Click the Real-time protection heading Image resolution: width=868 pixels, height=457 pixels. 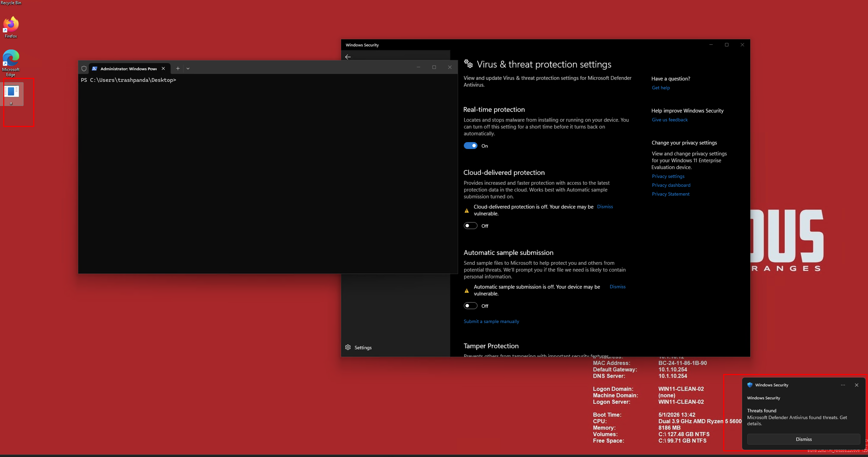click(x=494, y=109)
